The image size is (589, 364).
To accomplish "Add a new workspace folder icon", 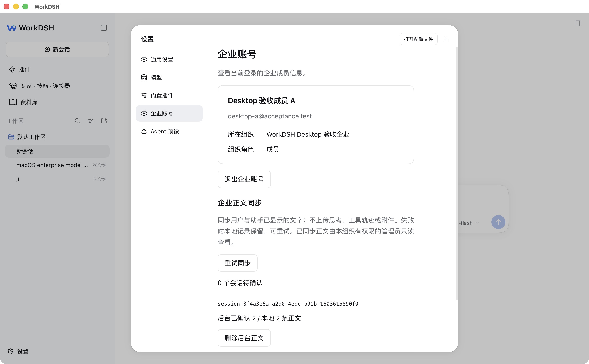I will coord(104,121).
